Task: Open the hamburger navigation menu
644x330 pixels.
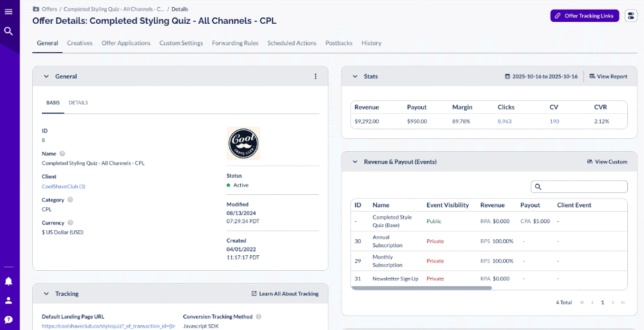Action: tap(8, 12)
